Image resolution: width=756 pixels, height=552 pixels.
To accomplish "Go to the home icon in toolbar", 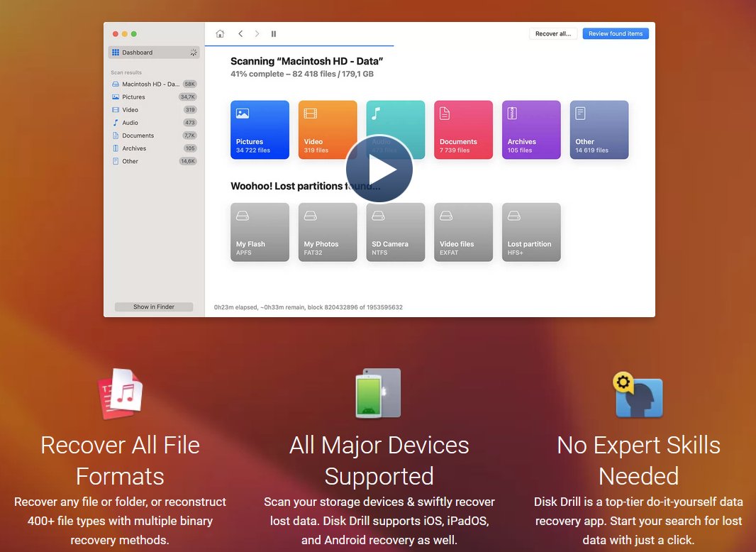I will (220, 34).
